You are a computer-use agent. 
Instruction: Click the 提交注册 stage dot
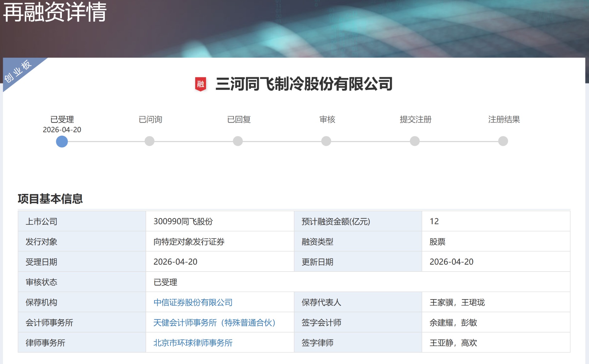414,141
